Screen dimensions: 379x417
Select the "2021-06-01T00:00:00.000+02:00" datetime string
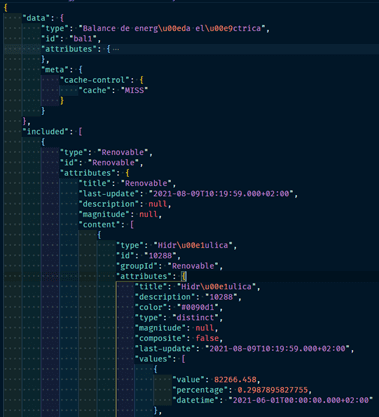click(301, 400)
